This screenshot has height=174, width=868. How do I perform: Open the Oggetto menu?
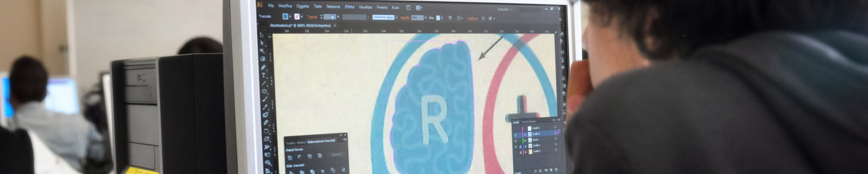[x=302, y=6]
